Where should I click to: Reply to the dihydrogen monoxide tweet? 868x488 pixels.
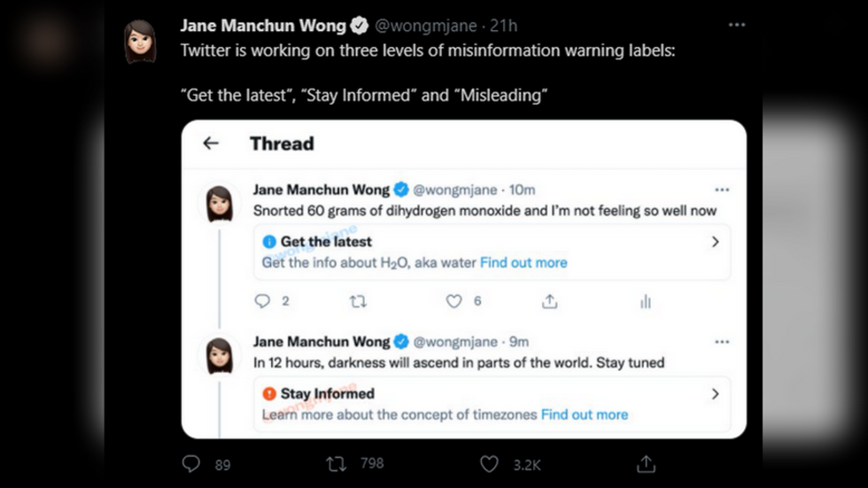click(262, 301)
